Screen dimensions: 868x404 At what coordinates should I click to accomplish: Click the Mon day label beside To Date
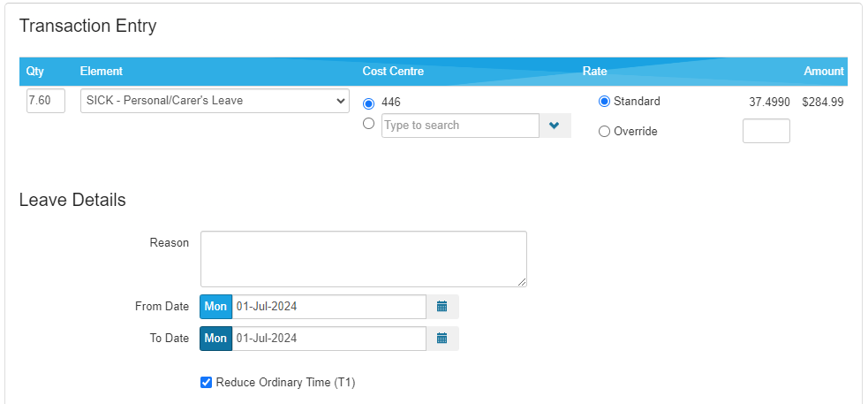point(215,338)
